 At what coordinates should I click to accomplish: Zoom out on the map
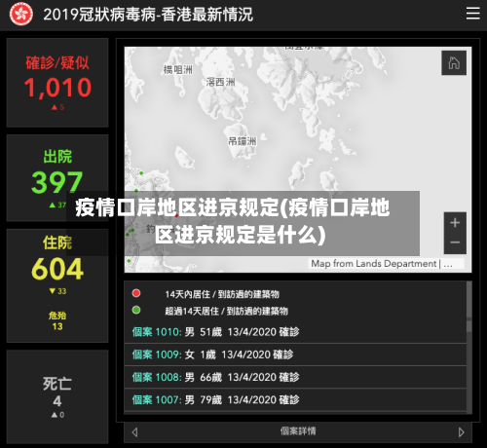pos(455,243)
